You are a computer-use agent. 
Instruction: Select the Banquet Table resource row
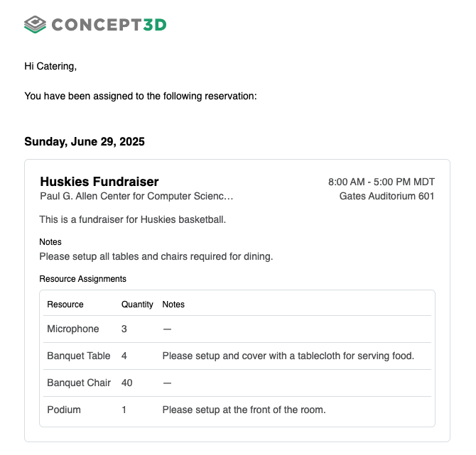79,356
